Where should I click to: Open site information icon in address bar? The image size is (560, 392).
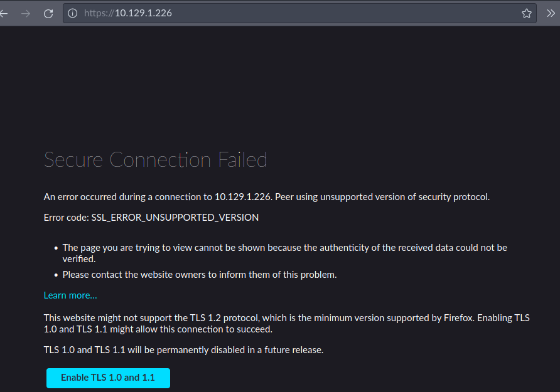tap(72, 13)
